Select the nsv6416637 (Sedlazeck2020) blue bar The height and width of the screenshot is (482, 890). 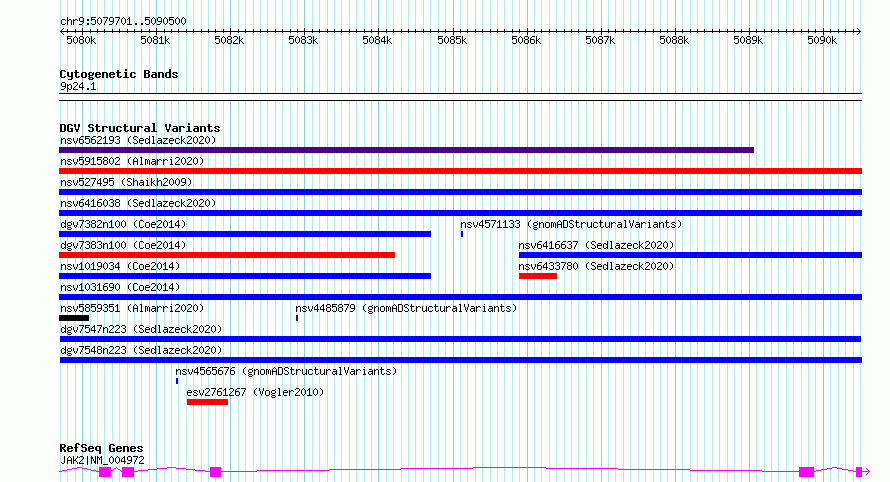[690, 255]
